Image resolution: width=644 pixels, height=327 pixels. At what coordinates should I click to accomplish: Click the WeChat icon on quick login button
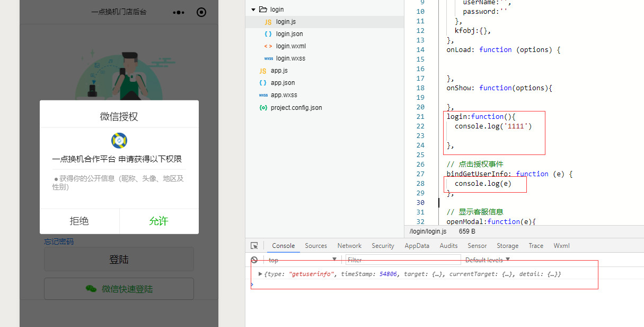click(91, 289)
